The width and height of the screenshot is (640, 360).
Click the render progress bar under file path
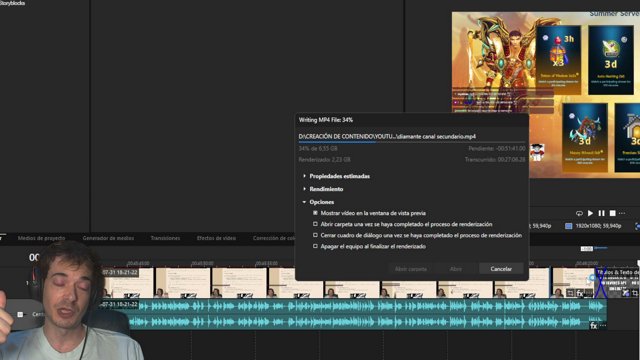pos(412,142)
